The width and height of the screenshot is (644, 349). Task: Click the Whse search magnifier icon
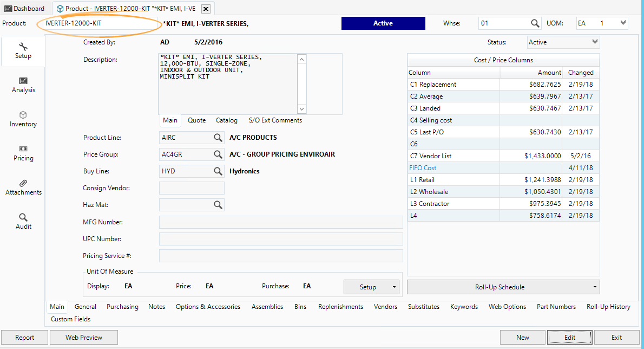pos(535,23)
